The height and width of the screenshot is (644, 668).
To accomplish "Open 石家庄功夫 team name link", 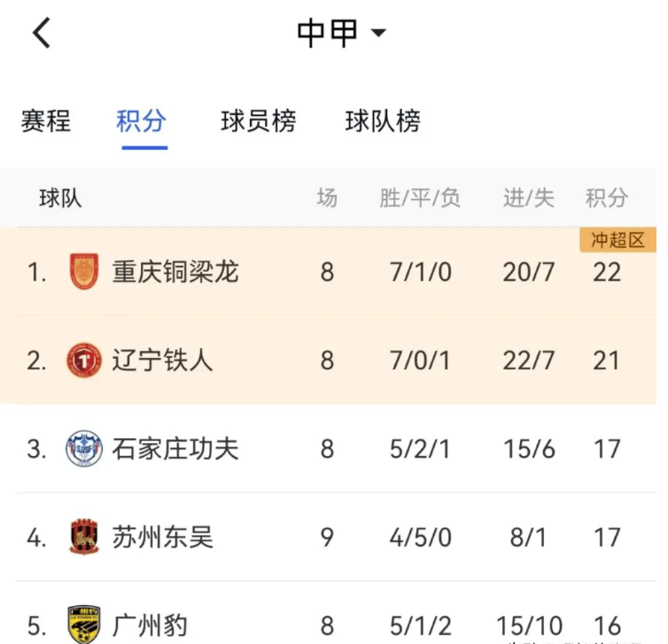I will tap(175, 449).
